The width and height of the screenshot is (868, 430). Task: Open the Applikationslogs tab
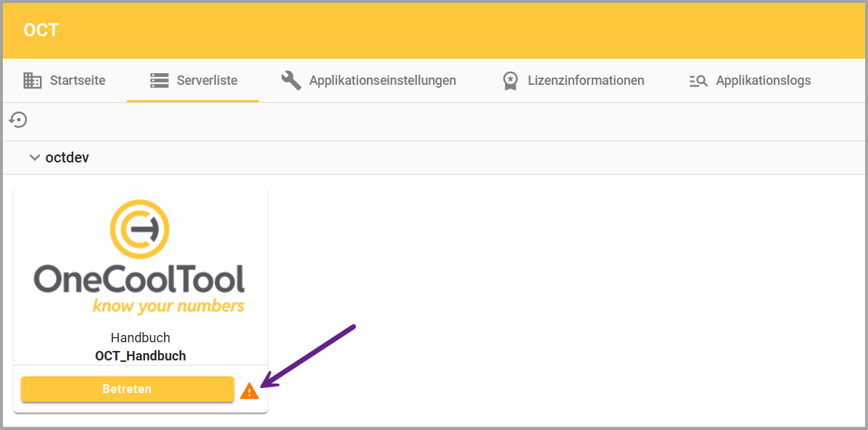[750, 80]
